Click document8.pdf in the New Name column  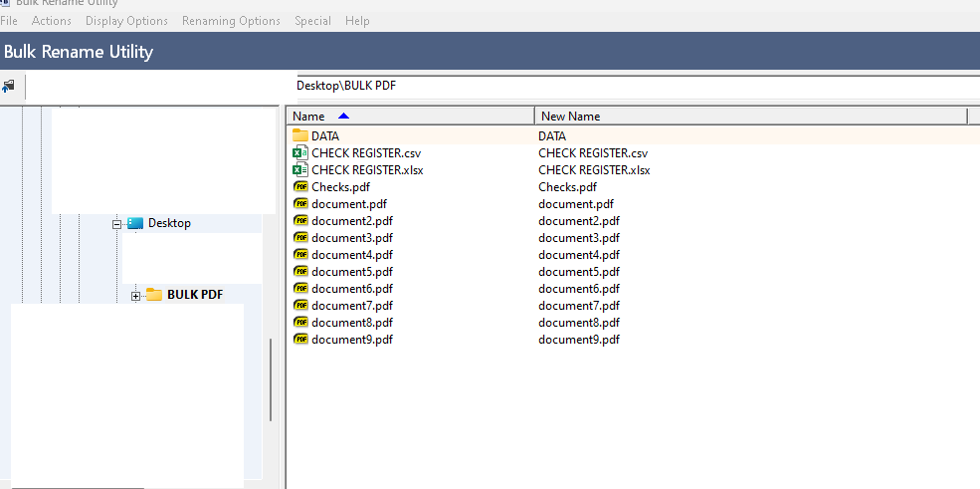click(579, 322)
